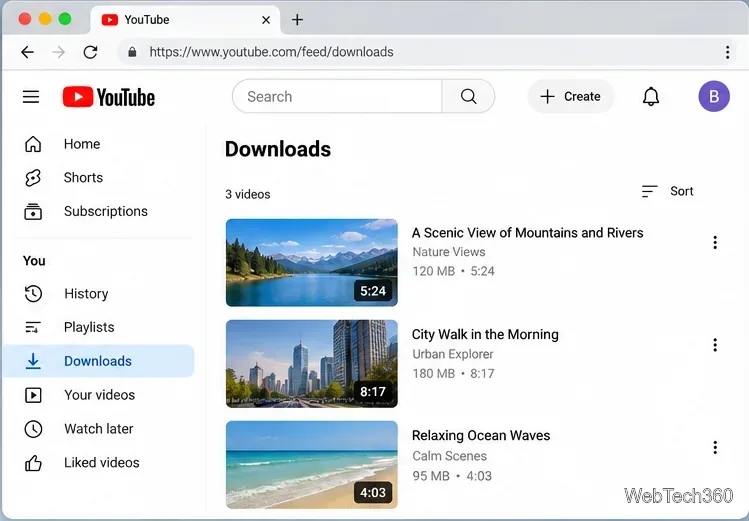
Task: Open Subscriptions from the sidebar
Action: click(x=99, y=211)
